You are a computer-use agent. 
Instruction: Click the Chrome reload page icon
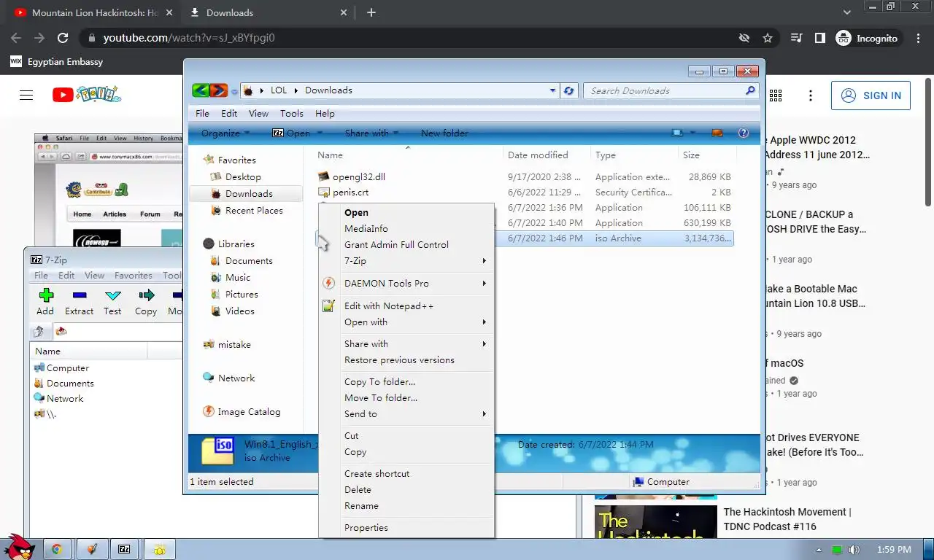[x=63, y=38]
